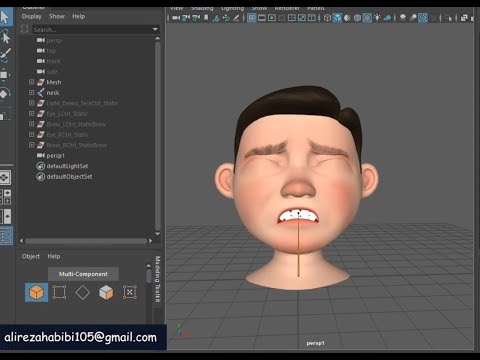Pick the Paint Selection brush tool
480x360 pixels.
(x=5, y=55)
